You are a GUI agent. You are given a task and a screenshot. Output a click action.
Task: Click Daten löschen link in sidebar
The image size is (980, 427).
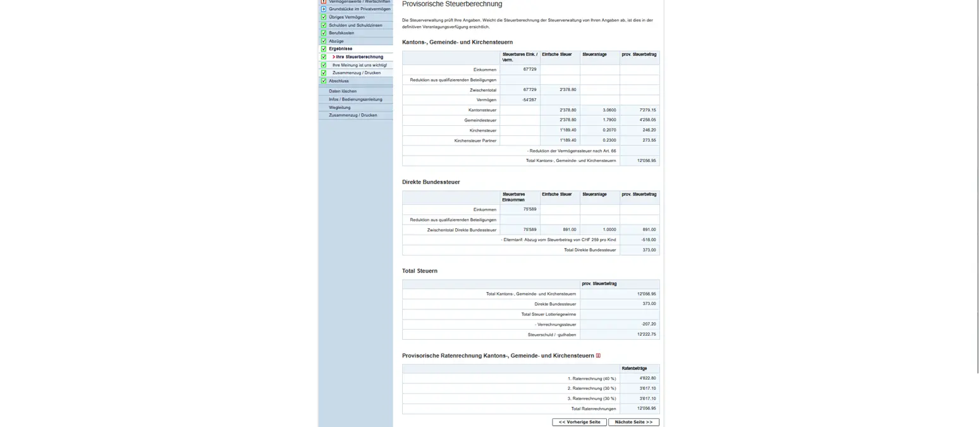[x=343, y=91]
